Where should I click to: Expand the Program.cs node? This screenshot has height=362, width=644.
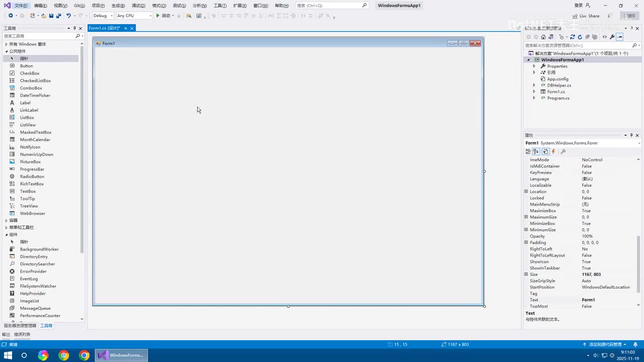[534, 98]
